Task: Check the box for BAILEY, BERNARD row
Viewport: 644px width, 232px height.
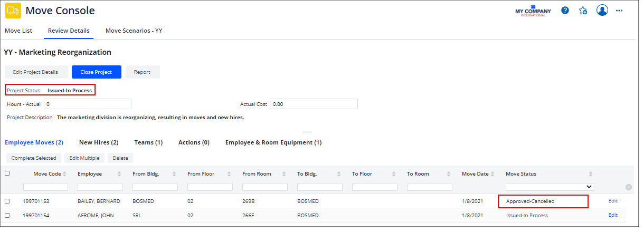Action: pyautogui.click(x=7, y=201)
